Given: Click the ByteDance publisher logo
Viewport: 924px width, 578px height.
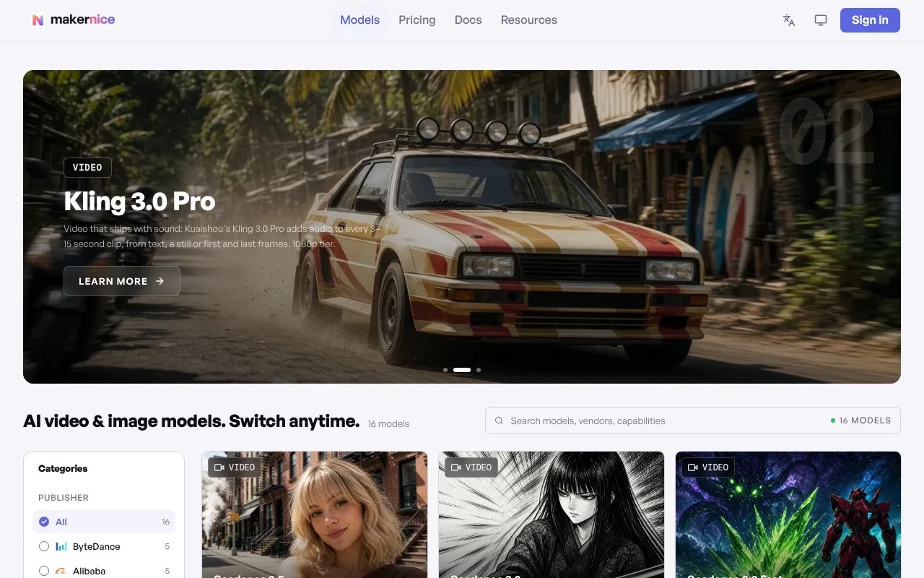Looking at the screenshot, I should 61,546.
